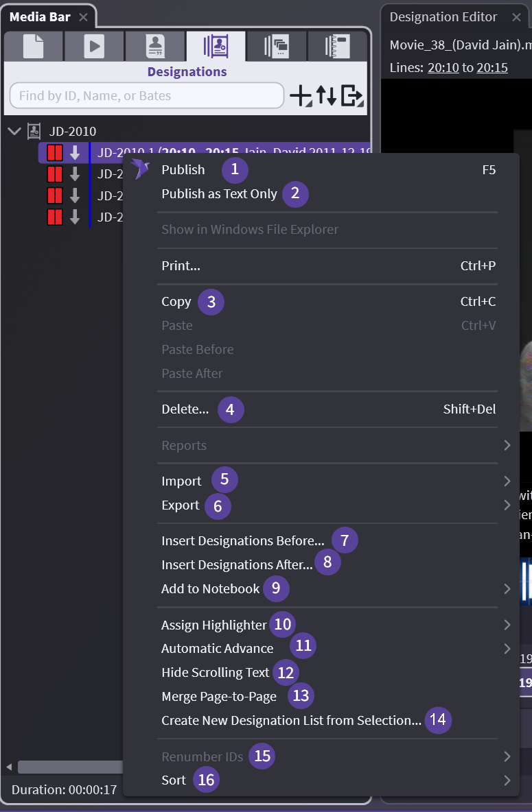Viewport: 532px width, 812px height.
Task: Collapse the JD-2010 designation list
Action: click(x=14, y=130)
